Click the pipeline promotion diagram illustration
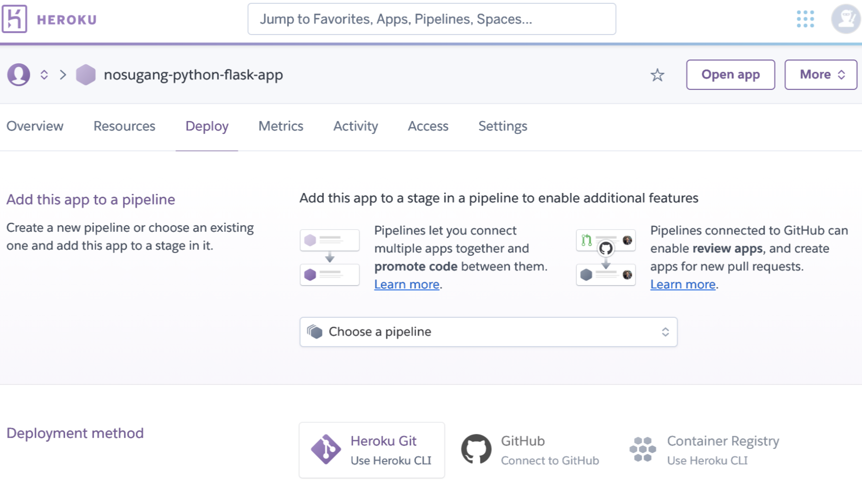Viewport: 862px width, 504px height. [x=330, y=257]
